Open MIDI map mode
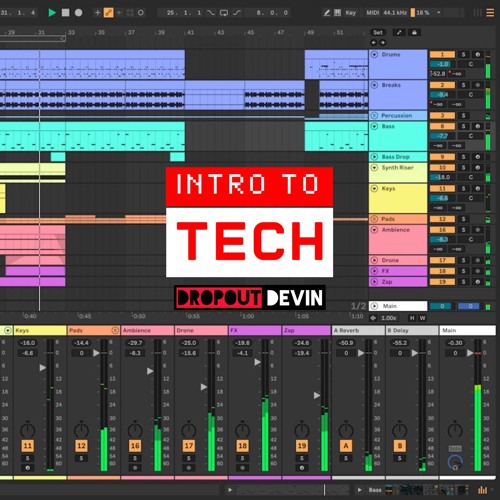The width and height of the screenshot is (500, 500). coord(373,13)
